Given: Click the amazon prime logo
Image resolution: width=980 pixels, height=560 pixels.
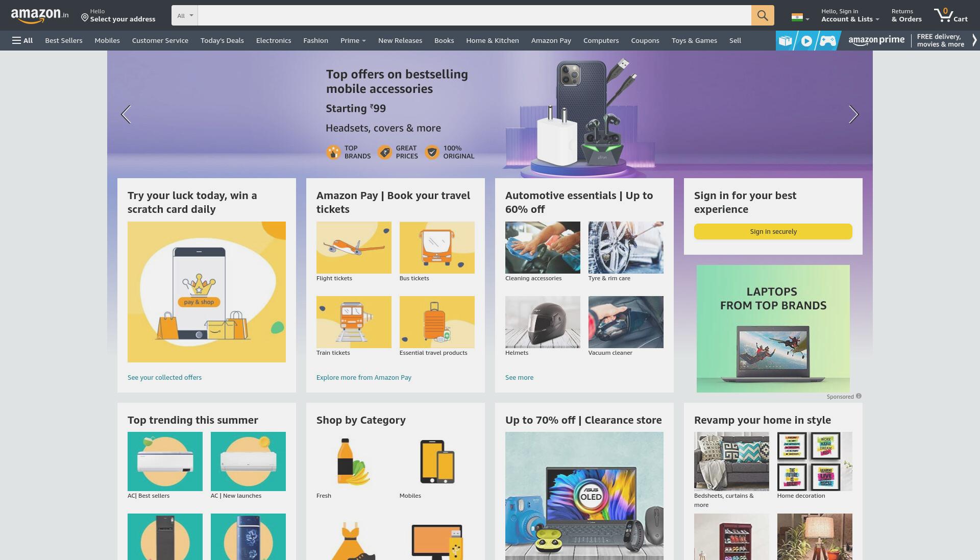Looking at the screenshot, I should 876,40.
